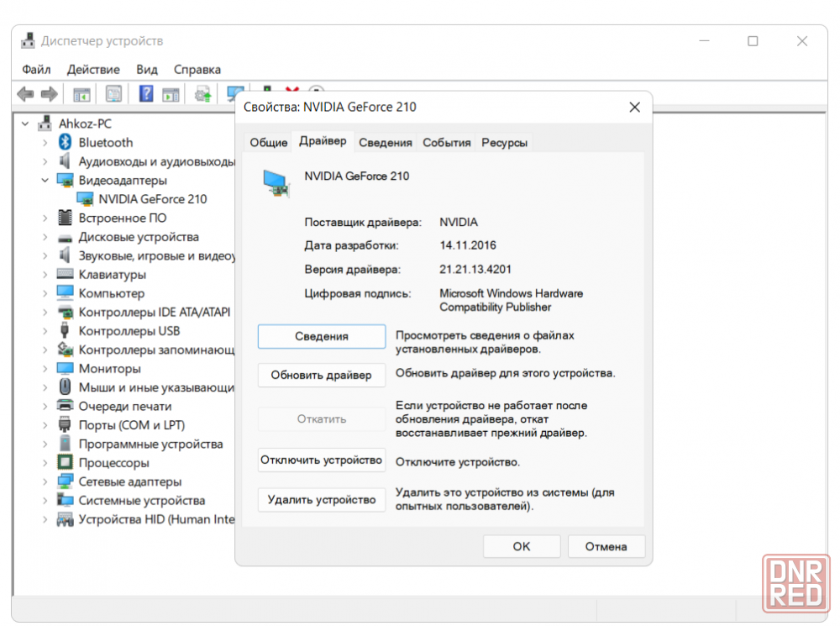The image size is (840, 626).
Task: Click the Встроенное ПО firmware chip icon
Action: [65, 218]
